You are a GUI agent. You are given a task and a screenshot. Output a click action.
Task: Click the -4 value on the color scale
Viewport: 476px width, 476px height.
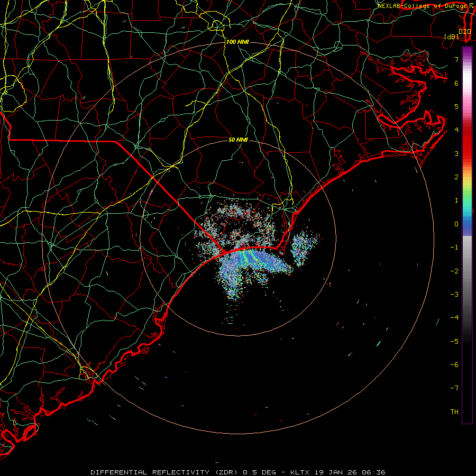coord(454,318)
